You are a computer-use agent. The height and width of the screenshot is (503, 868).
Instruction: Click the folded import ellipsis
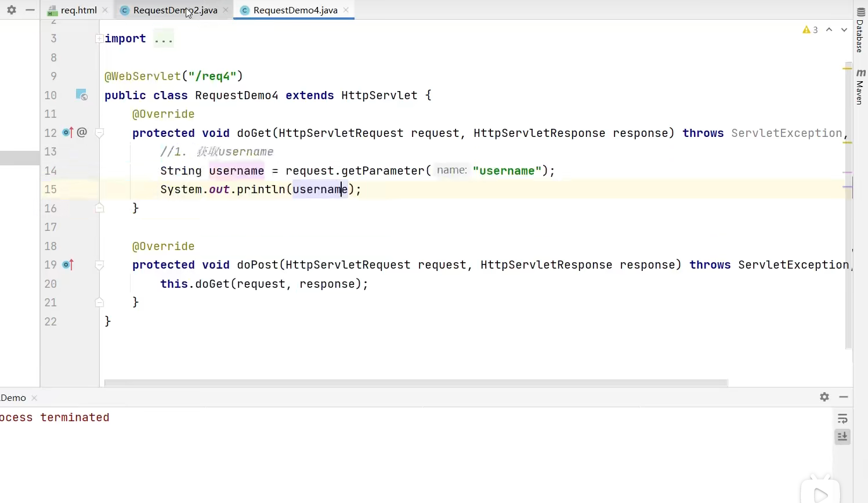(164, 39)
